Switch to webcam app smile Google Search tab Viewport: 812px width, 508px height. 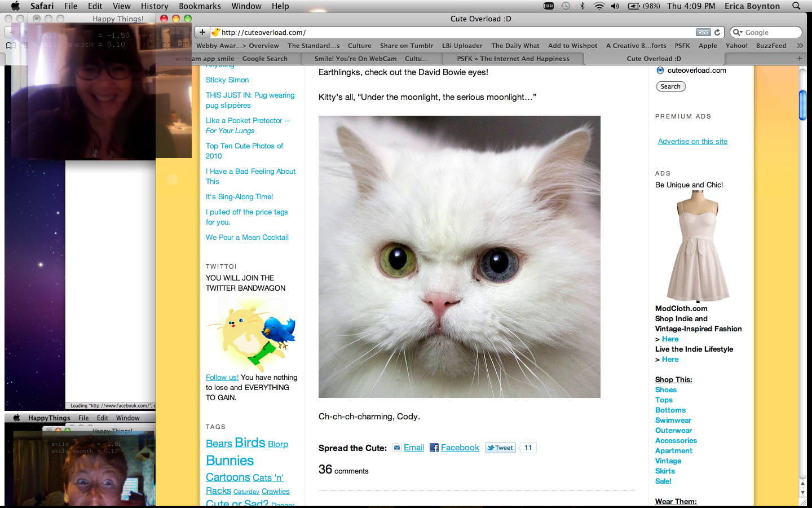[x=231, y=58]
